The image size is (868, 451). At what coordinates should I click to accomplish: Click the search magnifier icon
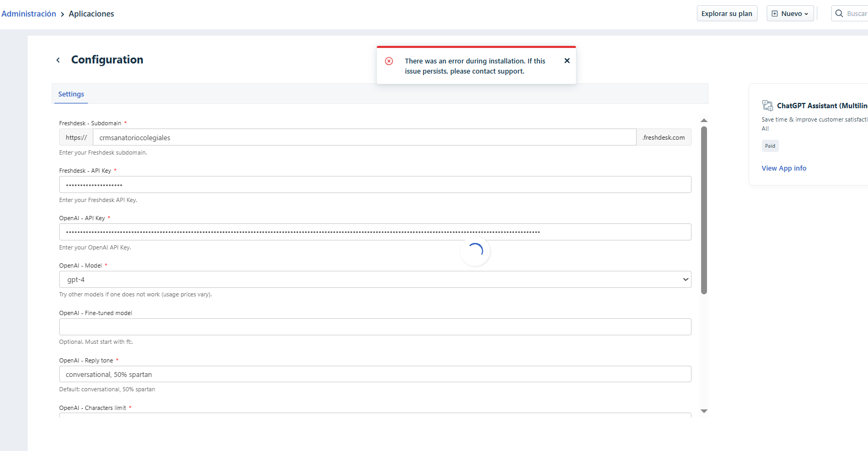pos(839,13)
